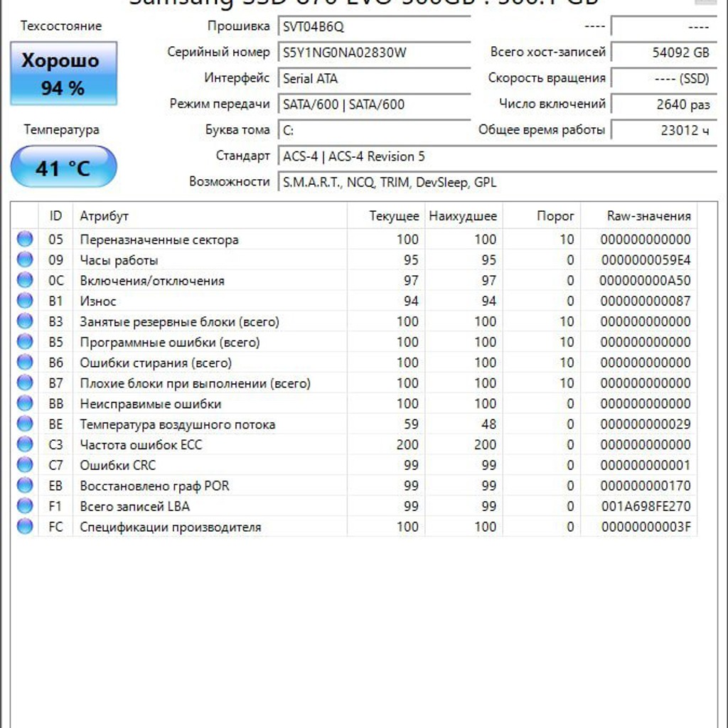Click status orb for attribute 0C
The width and height of the screenshot is (728, 728).
point(25,280)
